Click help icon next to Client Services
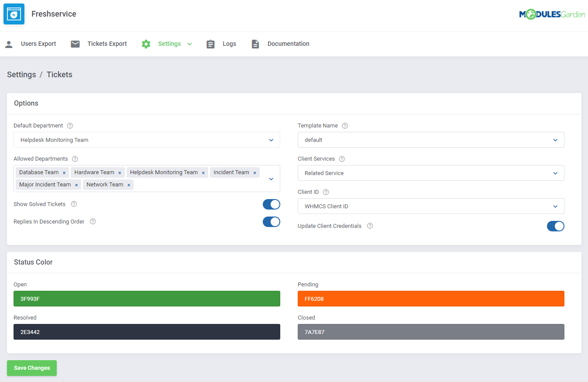The height and width of the screenshot is (382, 588). point(342,159)
